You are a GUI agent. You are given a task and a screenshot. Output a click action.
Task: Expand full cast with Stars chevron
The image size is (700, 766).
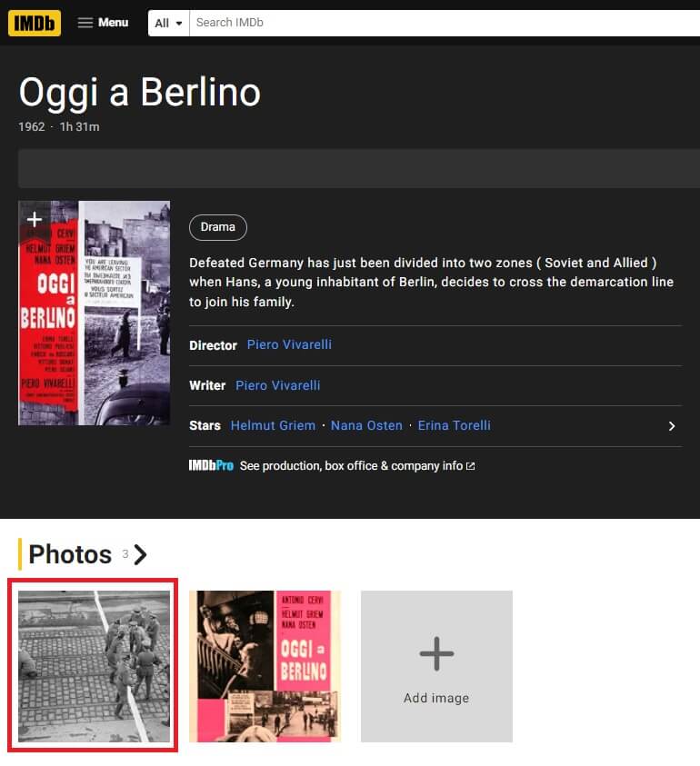coord(672,426)
